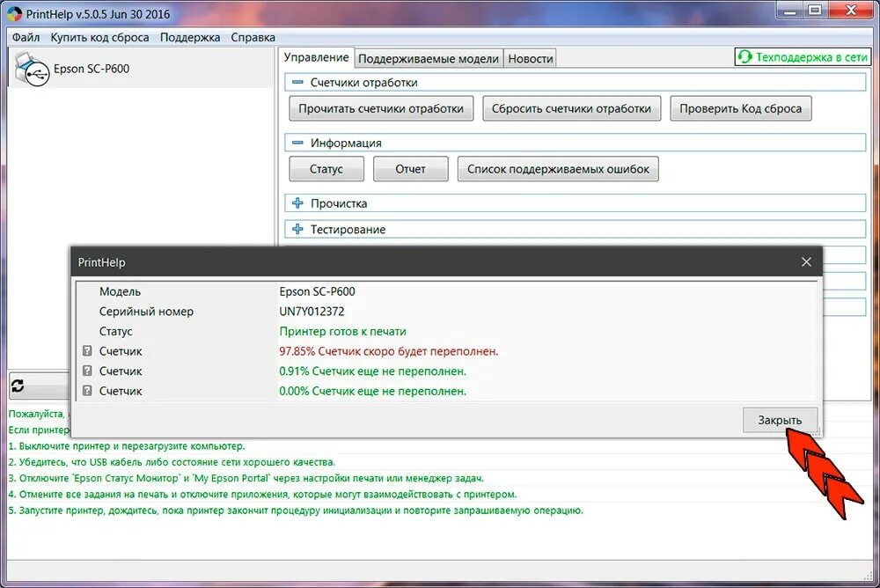Viewport: 880px width, 588px height.
Task: Open the Купить код сброса menu
Action: click(100, 38)
